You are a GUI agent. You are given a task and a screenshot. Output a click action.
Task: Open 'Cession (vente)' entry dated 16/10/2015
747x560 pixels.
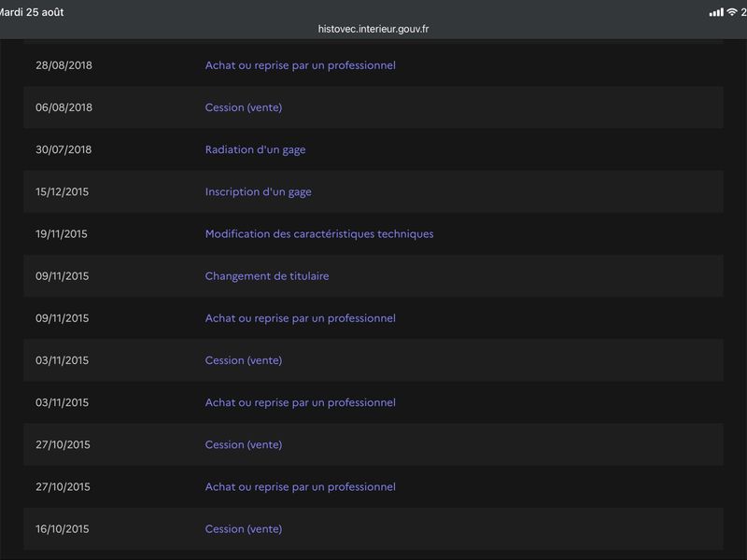244,528
